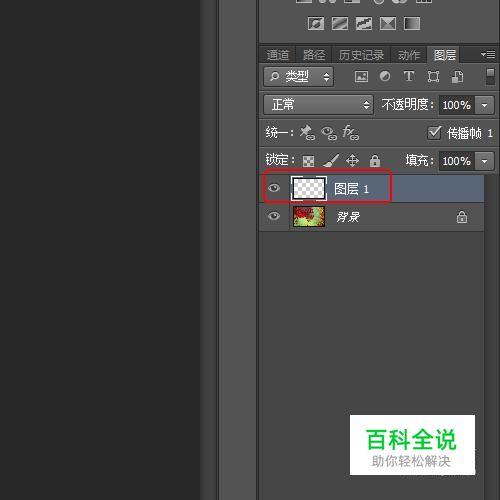Filter layers by pixel layers icon
This screenshot has height=500, width=500.
click(361, 77)
